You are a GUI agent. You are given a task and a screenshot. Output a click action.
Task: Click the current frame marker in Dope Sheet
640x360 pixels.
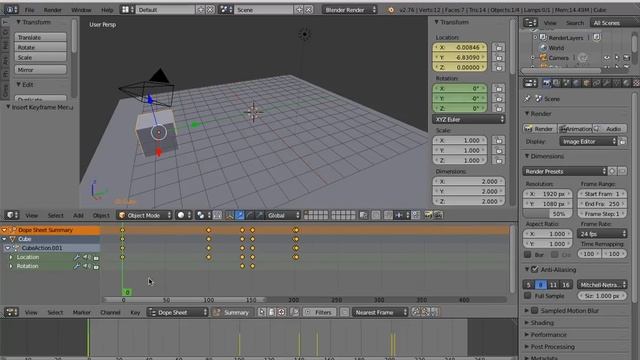(127, 292)
